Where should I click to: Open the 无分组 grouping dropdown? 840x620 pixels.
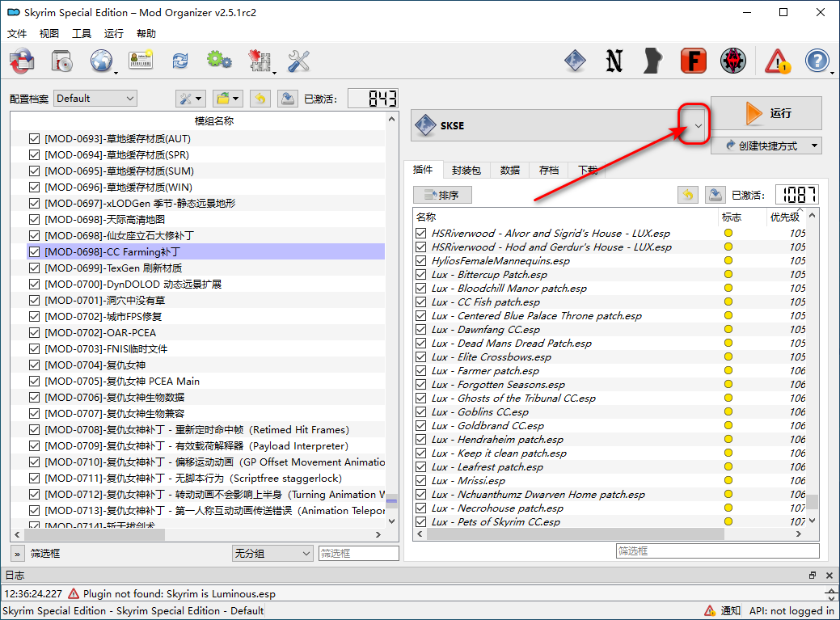272,554
